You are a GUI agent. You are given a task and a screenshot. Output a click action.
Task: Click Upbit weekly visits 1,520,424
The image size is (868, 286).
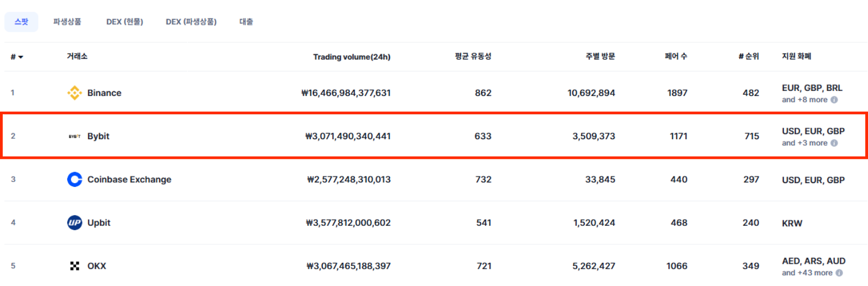594,223
